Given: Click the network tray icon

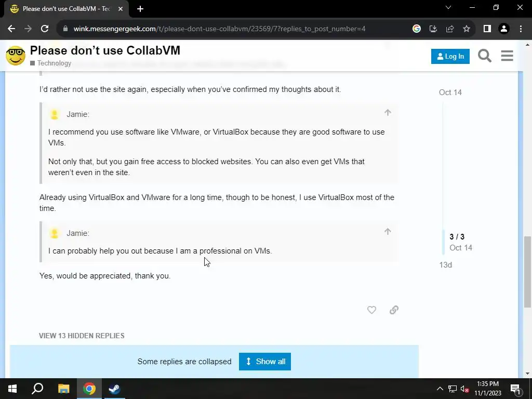Looking at the screenshot, I should pyautogui.click(x=453, y=389).
